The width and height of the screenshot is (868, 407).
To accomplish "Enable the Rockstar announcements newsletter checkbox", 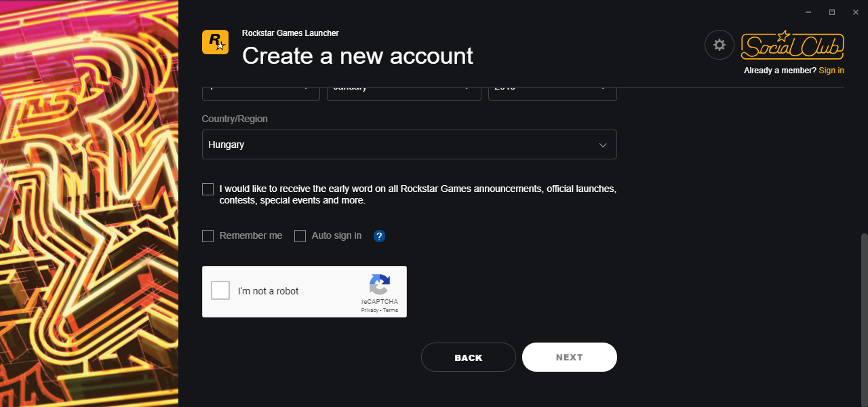I will pyautogui.click(x=208, y=189).
